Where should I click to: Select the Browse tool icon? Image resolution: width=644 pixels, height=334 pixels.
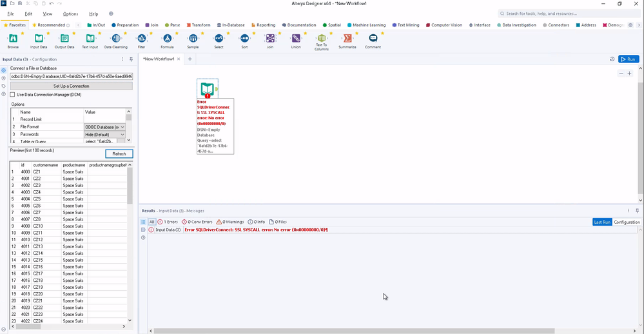[x=13, y=39]
